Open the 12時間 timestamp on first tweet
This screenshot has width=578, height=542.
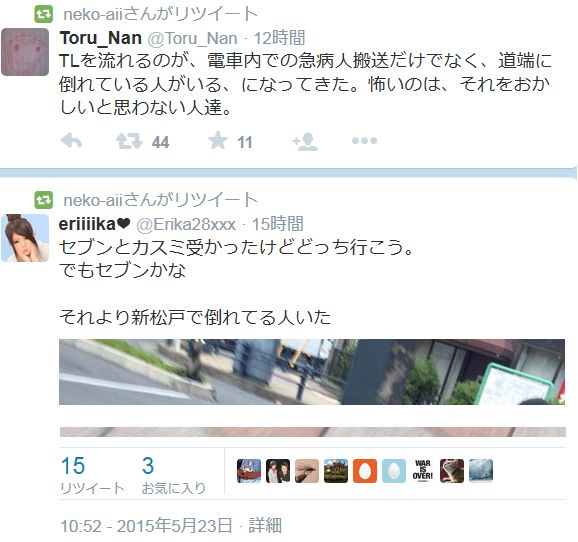point(279,38)
